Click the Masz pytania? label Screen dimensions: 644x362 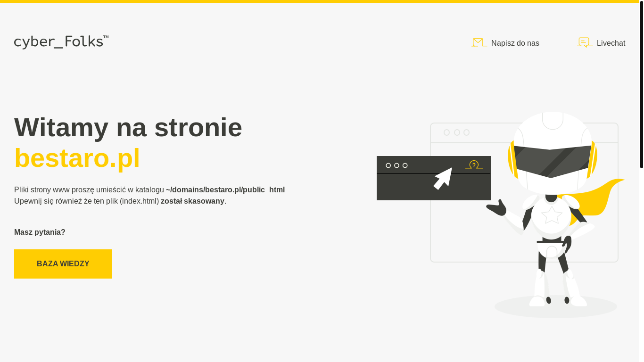click(40, 232)
